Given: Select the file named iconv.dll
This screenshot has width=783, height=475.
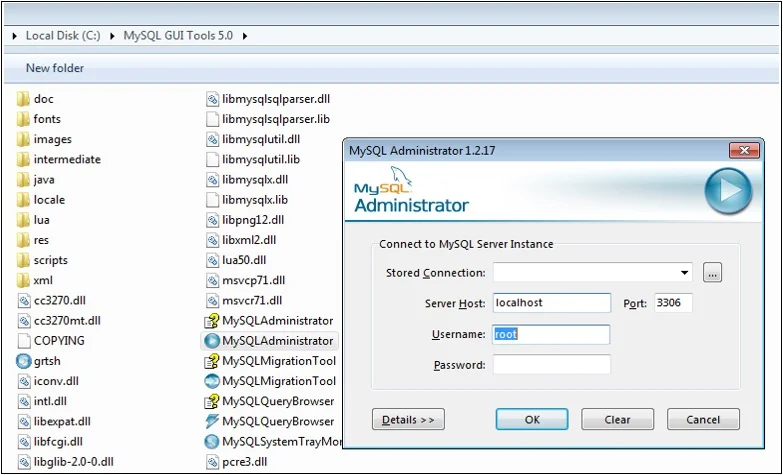Looking at the screenshot, I should (56, 381).
